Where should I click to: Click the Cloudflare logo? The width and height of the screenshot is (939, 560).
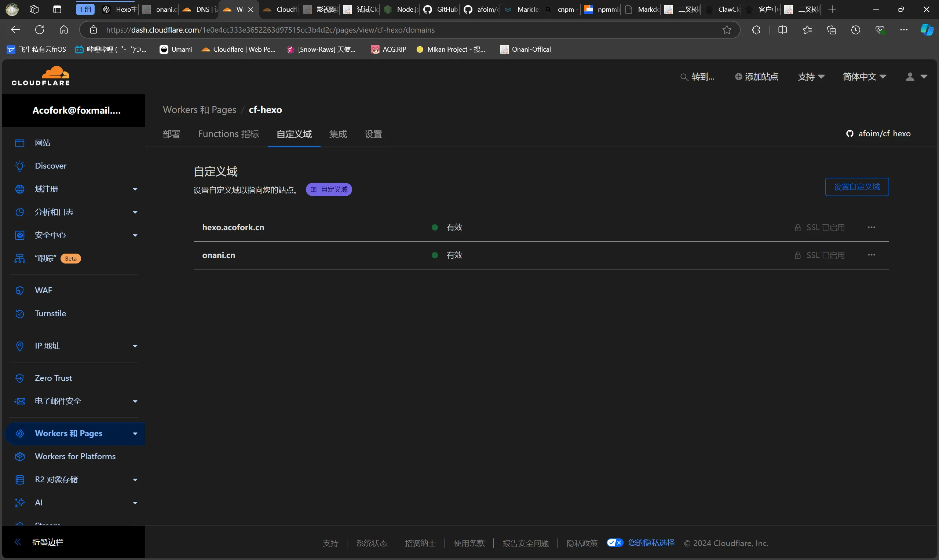point(41,76)
